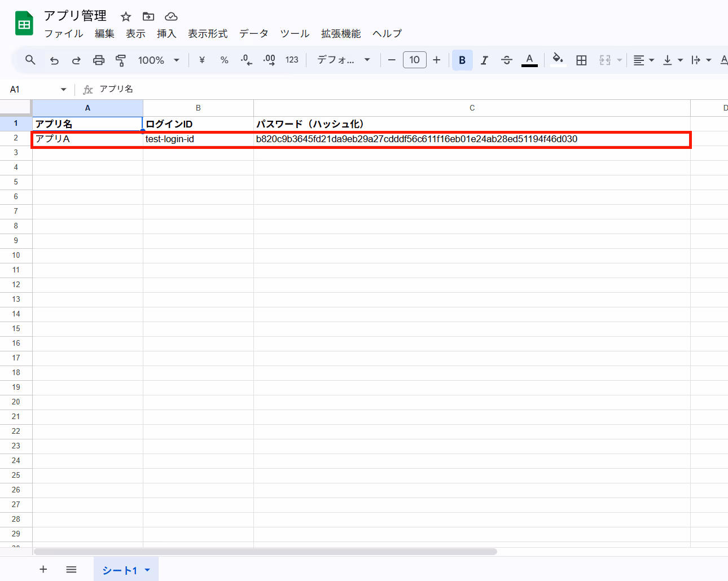The height and width of the screenshot is (581, 728).
Task: Open text wrapping dropdown
Action: click(x=701, y=60)
